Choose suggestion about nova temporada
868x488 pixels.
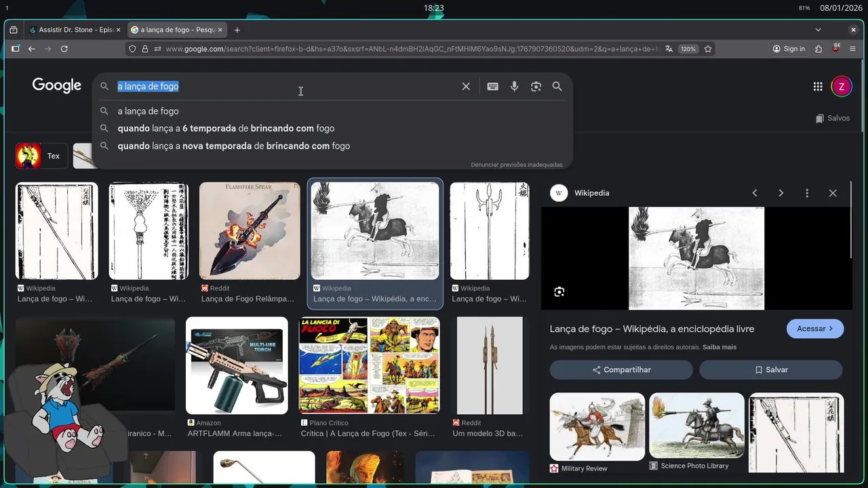[332, 146]
